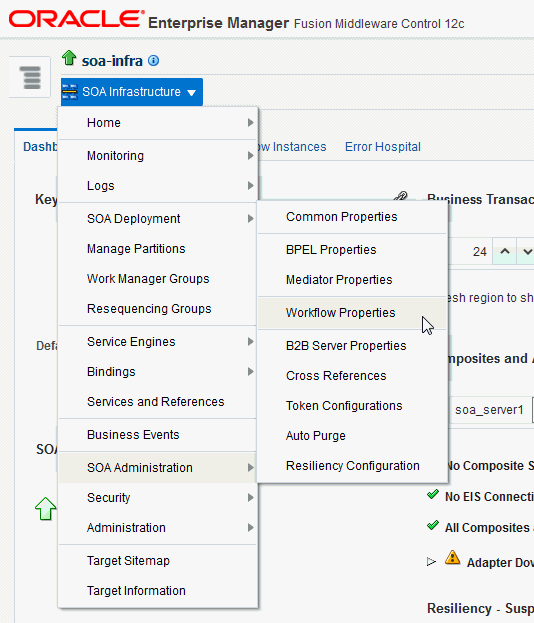This screenshot has width=534, height=623.
Task: Click the link icon near Business Transactions
Action: pyautogui.click(x=400, y=197)
